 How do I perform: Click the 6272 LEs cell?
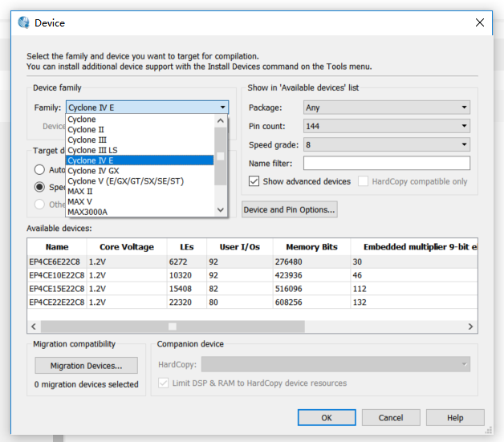click(x=187, y=262)
